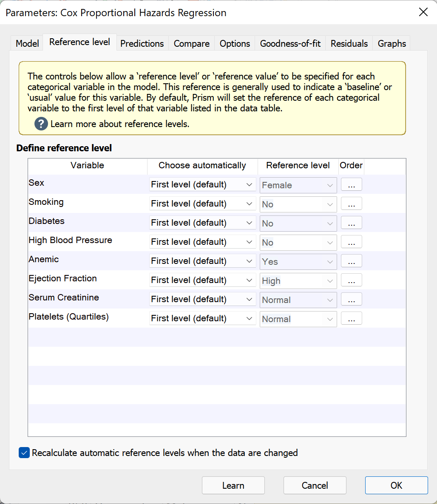Expand Choose automatically dropdown for Serum Creatinine
Image resolution: width=437 pixels, height=504 pixels.
202,300
